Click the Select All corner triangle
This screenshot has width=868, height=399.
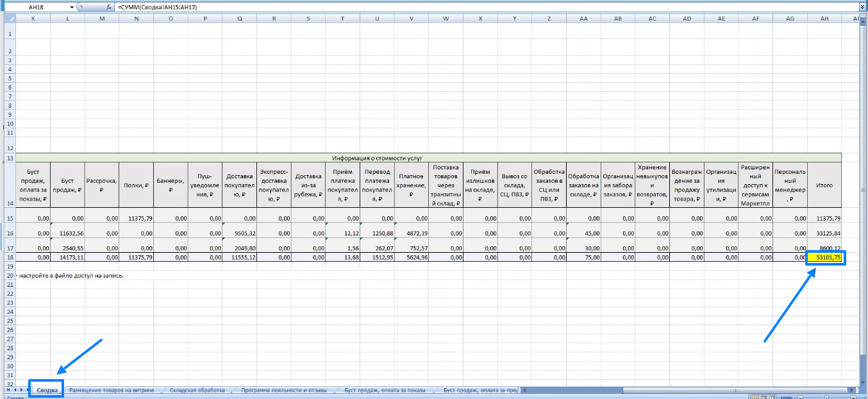(7, 19)
